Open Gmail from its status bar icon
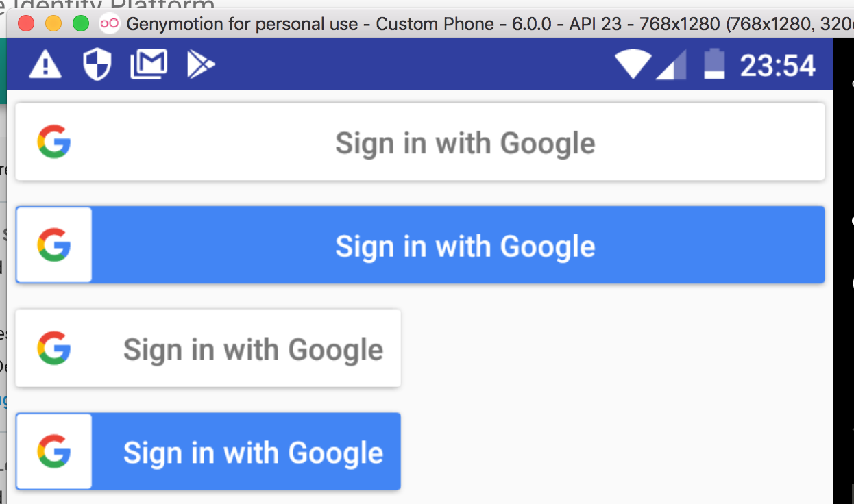The image size is (854, 504). (x=149, y=64)
